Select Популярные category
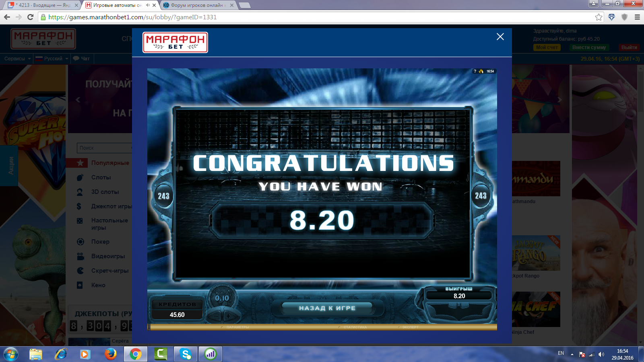 click(110, 163)
